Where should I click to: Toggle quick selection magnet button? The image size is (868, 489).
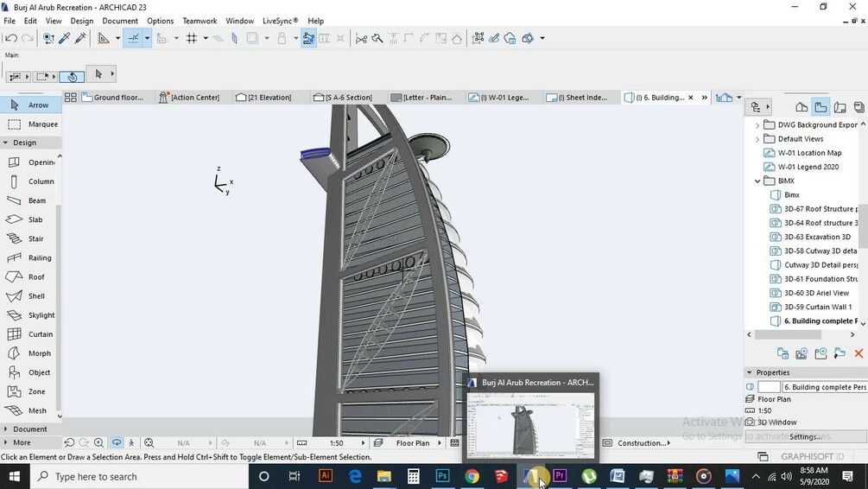pyautogui.click(x=72, y=76)
